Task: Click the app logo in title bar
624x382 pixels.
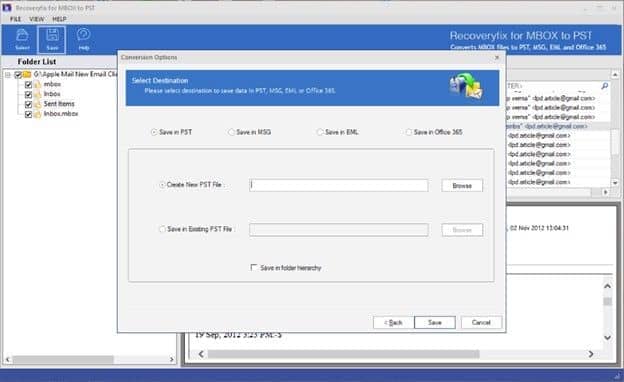Action: coord(7,7)
